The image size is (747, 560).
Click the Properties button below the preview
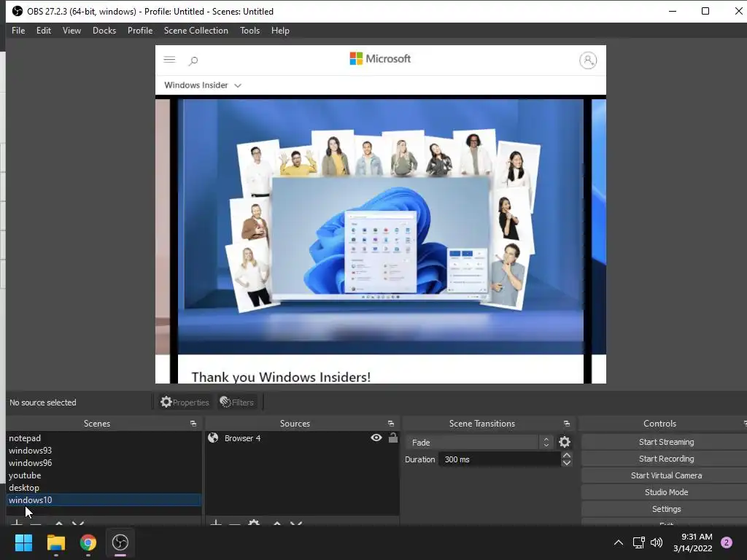[185, 402]
